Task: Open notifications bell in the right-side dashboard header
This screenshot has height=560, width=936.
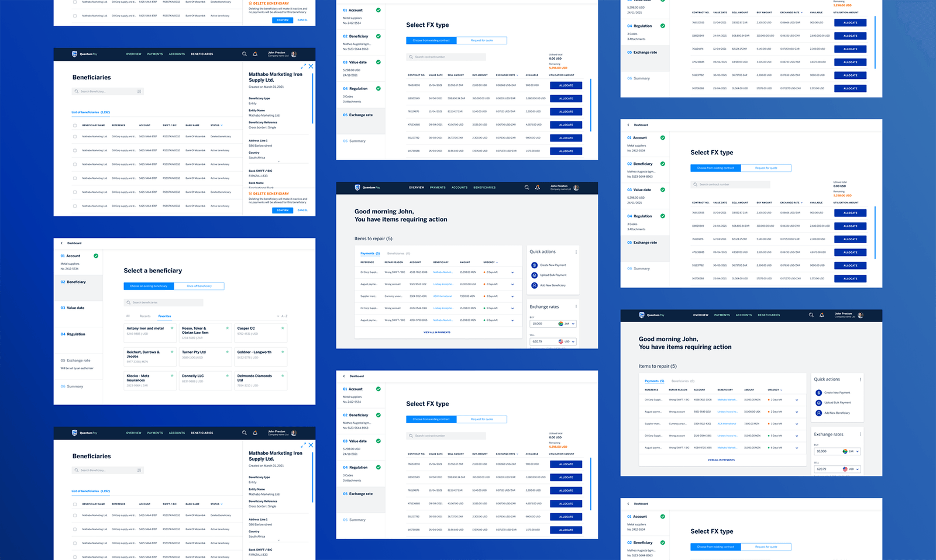Action: [x=821, y=315]
